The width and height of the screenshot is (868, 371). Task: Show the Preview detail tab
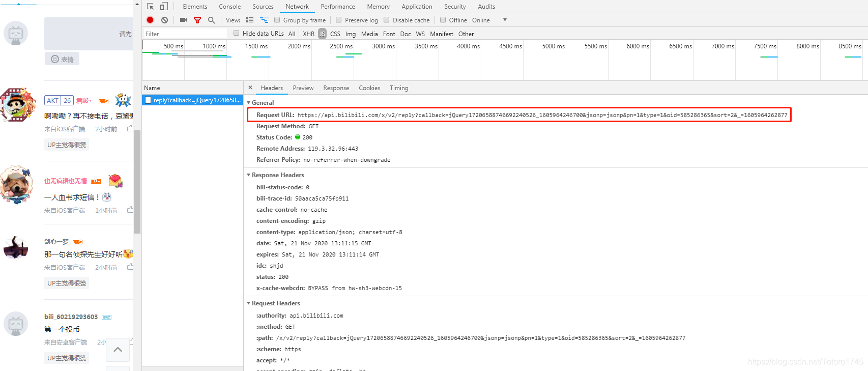point(303,88)
